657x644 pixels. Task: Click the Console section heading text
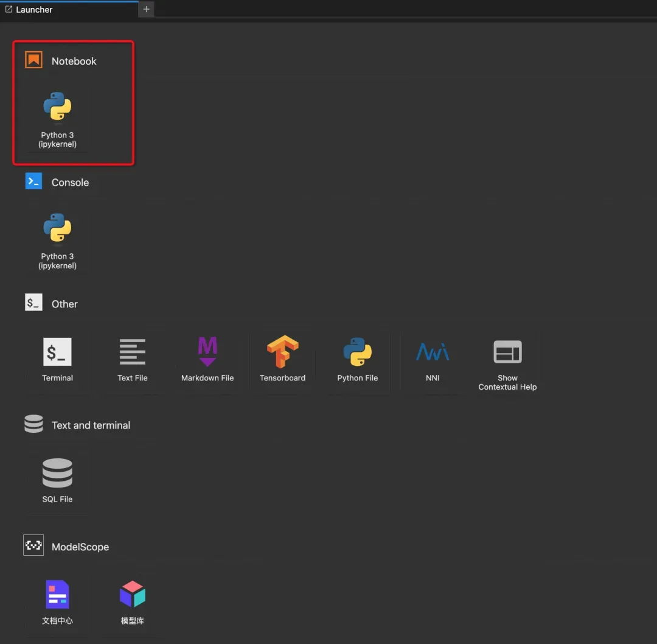coord(71,183)
